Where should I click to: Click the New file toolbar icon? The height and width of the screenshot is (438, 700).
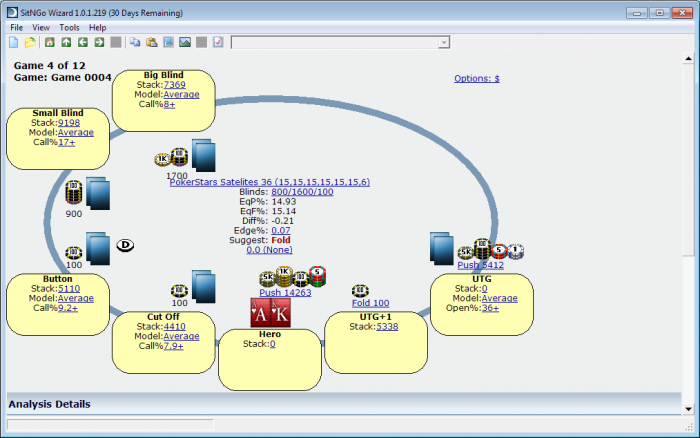point(14,42)
